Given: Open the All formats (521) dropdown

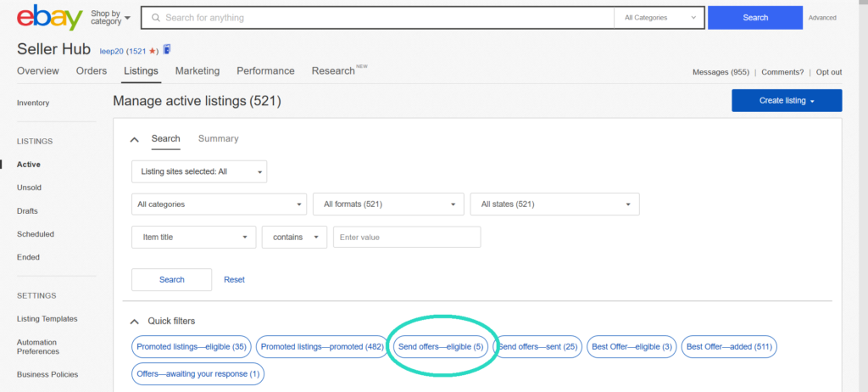Looking at the screenshot, I should (388, 204).
